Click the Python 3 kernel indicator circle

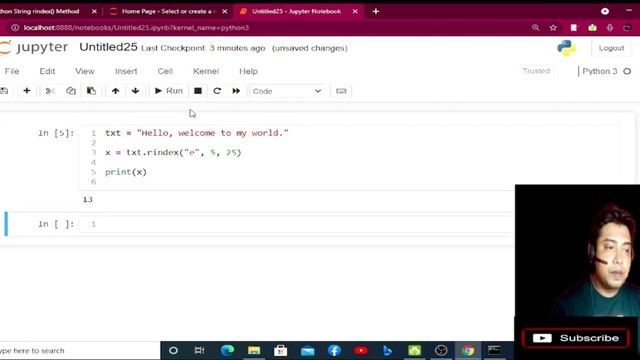tap(627, 71)
